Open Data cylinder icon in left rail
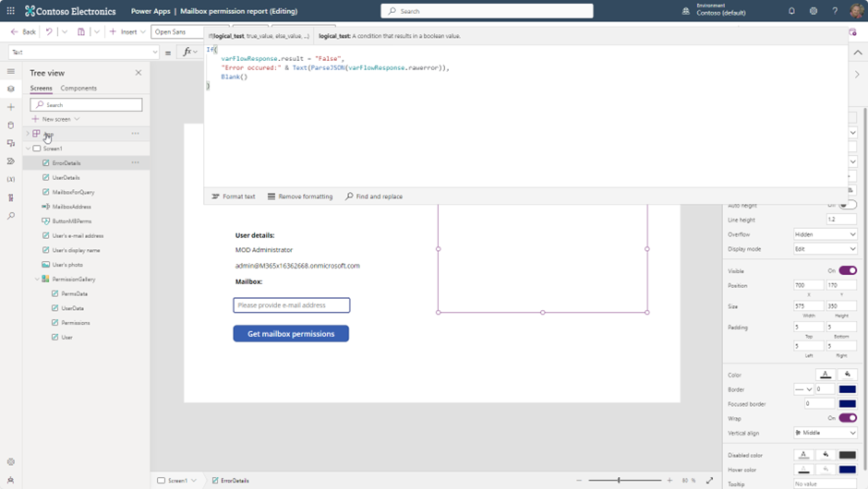This screenshot has width=868, height=489. tap(10, 125)
